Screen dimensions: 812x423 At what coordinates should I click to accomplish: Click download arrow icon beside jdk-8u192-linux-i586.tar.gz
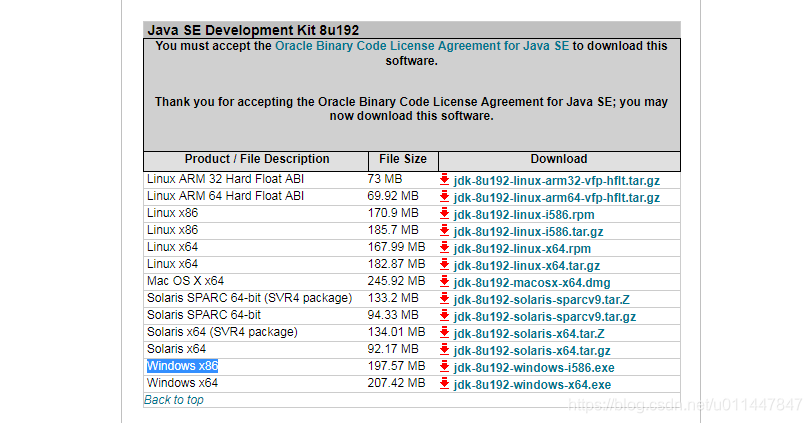click(444, 231)
